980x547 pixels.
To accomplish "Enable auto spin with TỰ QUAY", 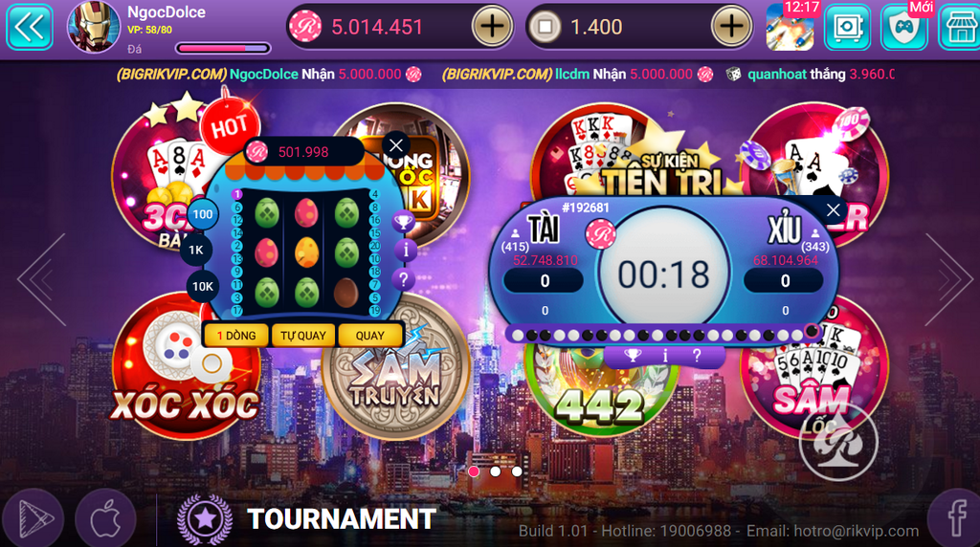I will click(303, 336).
